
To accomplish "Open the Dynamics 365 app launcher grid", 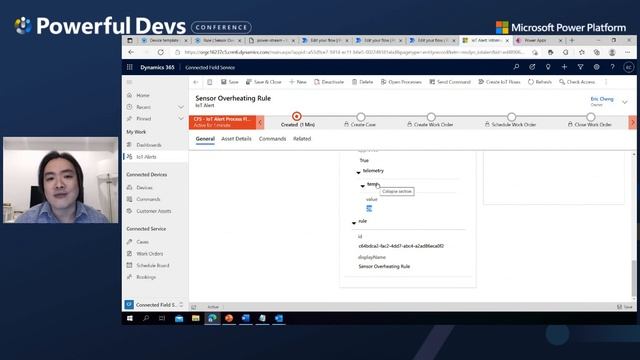I will coord(129,67).
